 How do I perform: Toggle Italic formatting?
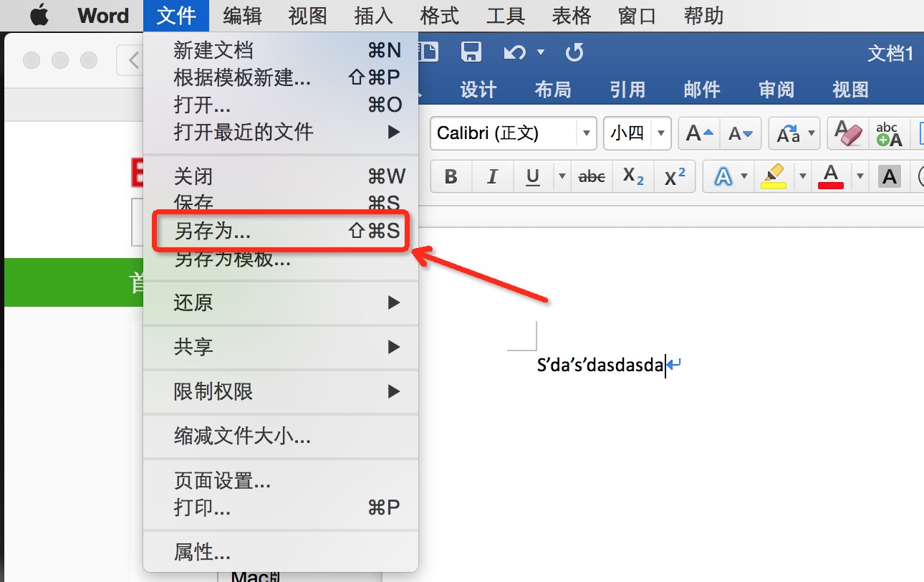[x=491, y=176]
